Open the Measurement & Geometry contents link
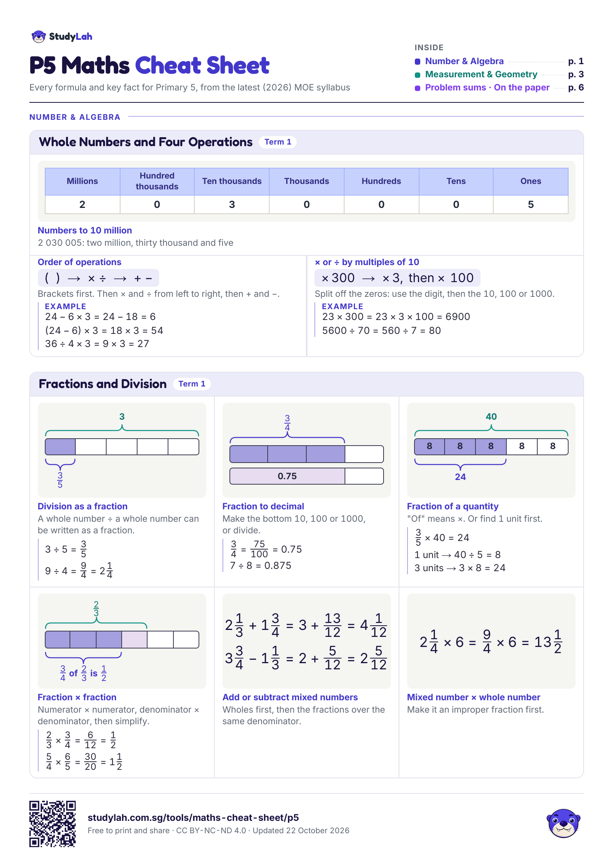The height and width of the screenshot is (868, 613). 481,75
